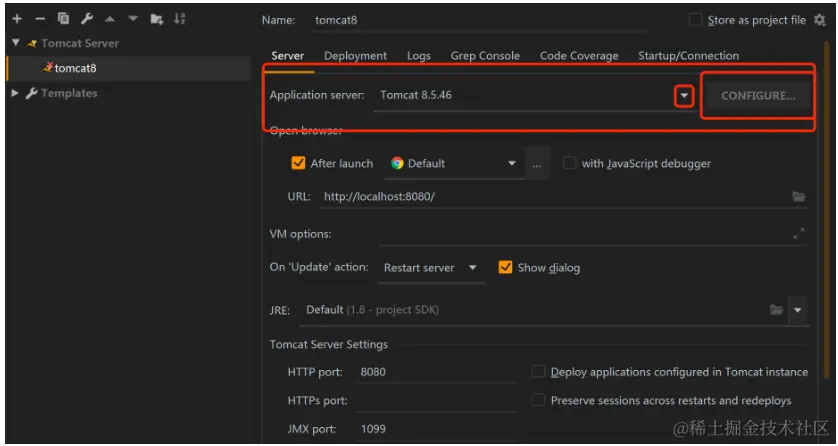Expand the VM options field with the expand icon
This screenshot has height=446, width=838.
(798, 233)
